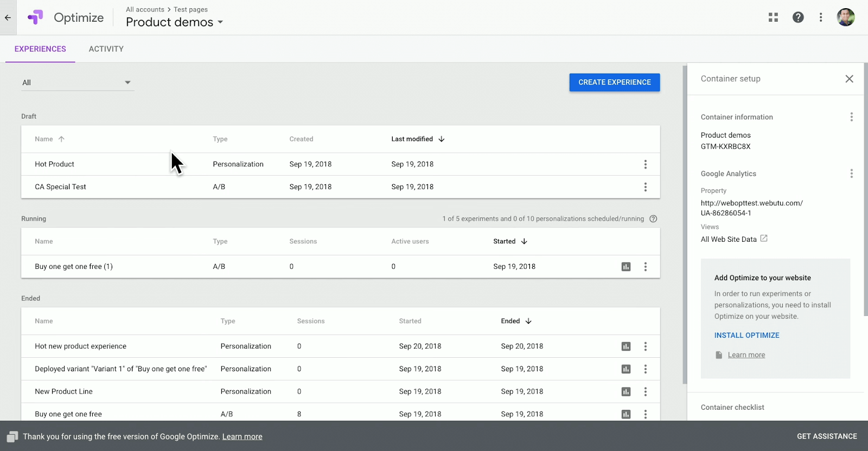Click Learn more in bottom banner
Viewport: 868px width, 451px height.
[x=242, y=437]
